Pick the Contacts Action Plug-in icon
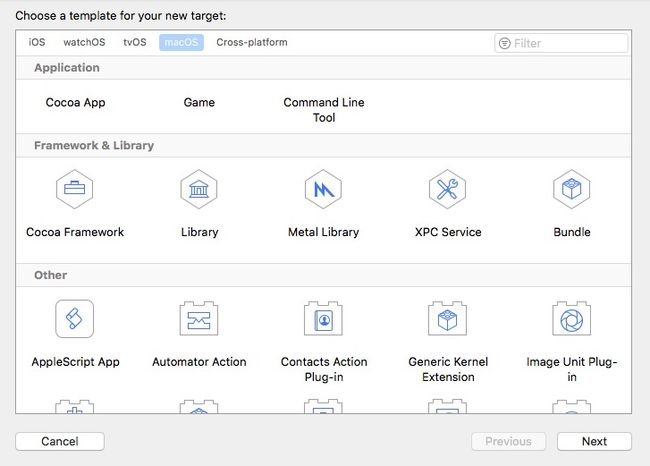The height and width of the screenshot is (466, 650). click(323, 318)
